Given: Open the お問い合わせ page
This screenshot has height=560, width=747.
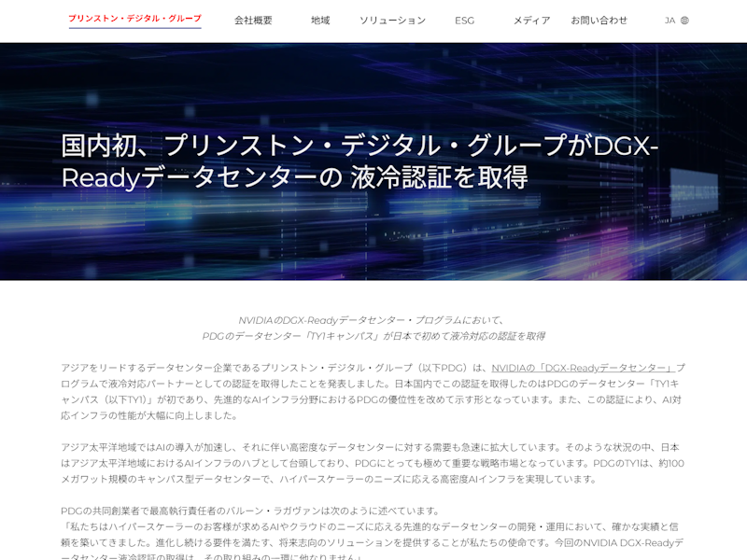Looking at the screenshot, I should coord(599,21).
